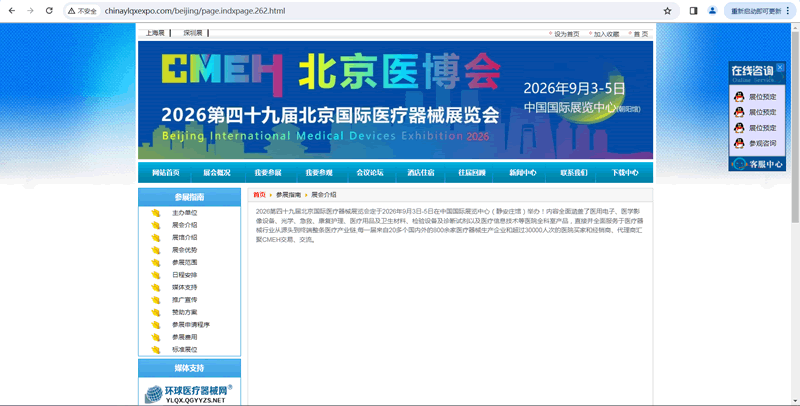Open 日程安排 in the sidebar guide
The width and height of the screenshot is (800, 406).
pyautogui.click(x=184, y=275)
